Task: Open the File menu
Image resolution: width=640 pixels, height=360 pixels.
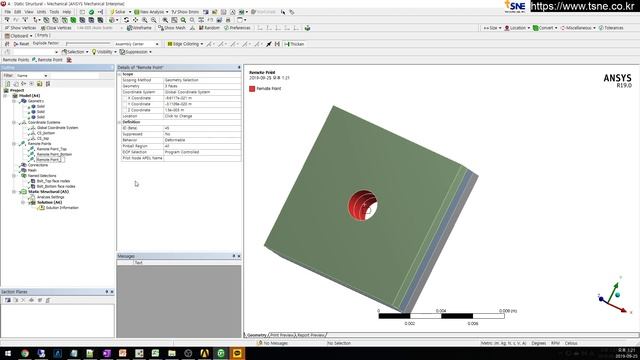Action: (8, 12)
